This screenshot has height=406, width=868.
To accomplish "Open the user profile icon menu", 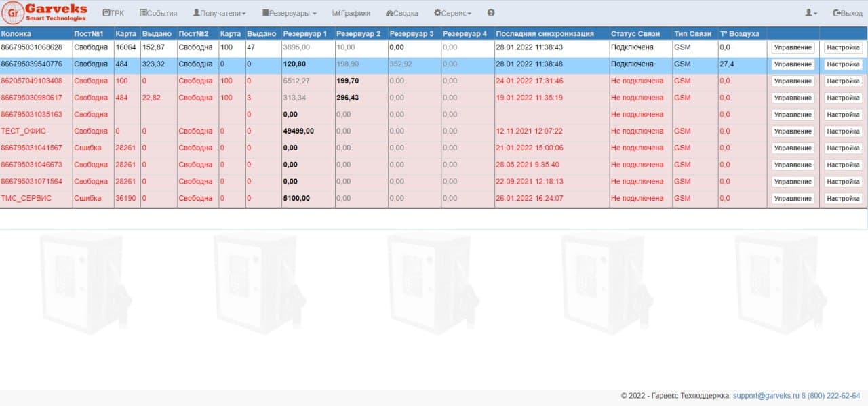I will click(x=810, y=13).
